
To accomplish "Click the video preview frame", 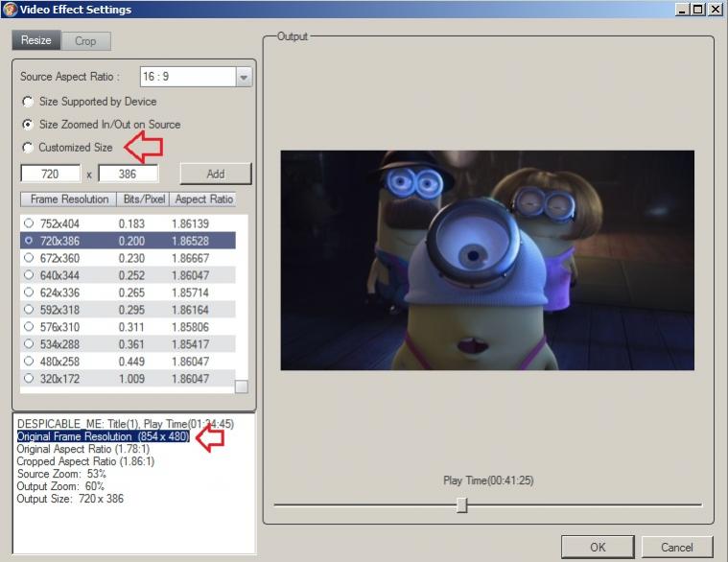I will pyautogui.click(x=487, y=260).
